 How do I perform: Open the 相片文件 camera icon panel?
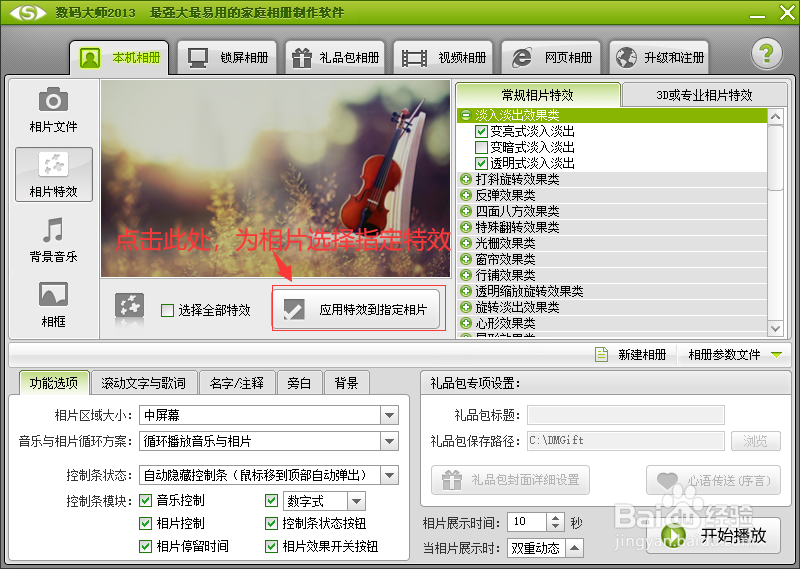53,110
